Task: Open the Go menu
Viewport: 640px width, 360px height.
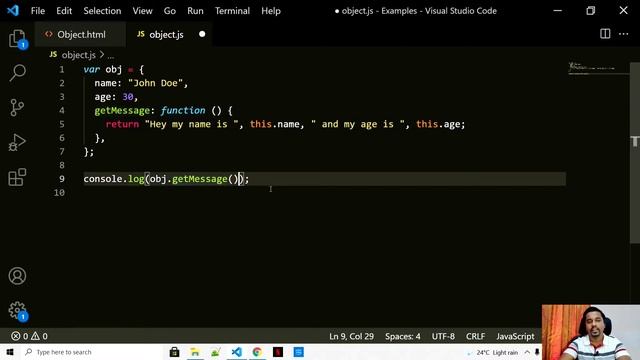Action: point(170,11)
